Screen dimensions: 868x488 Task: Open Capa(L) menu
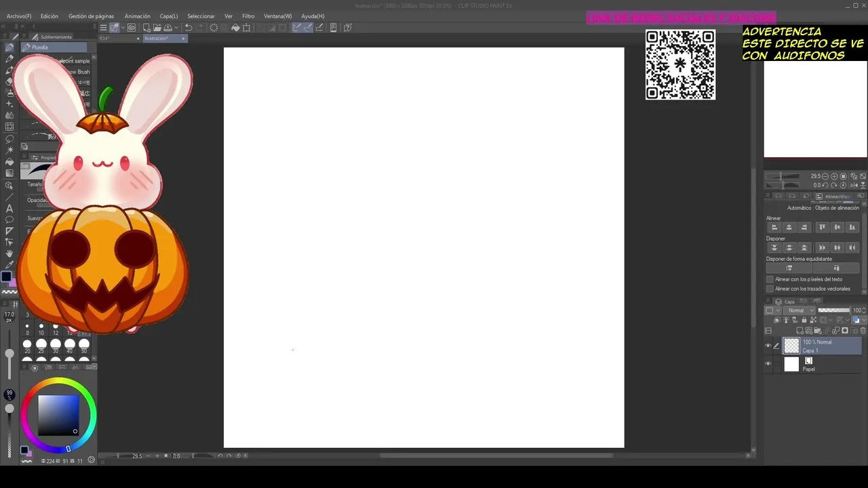(x=169, y=16)
